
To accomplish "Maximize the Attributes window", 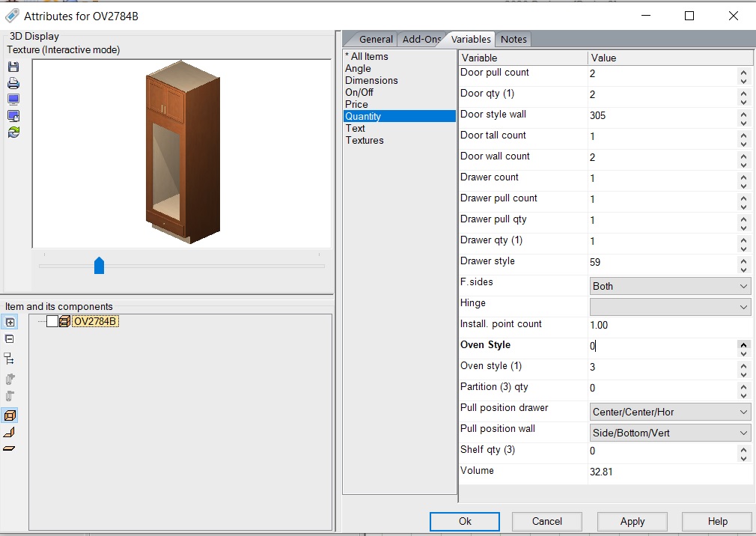I will pos(689,16).
